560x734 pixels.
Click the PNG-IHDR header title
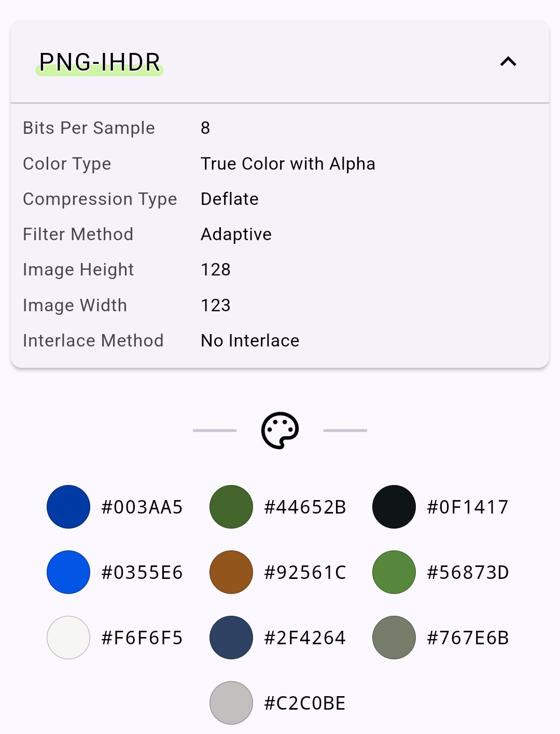coord(100,63)
